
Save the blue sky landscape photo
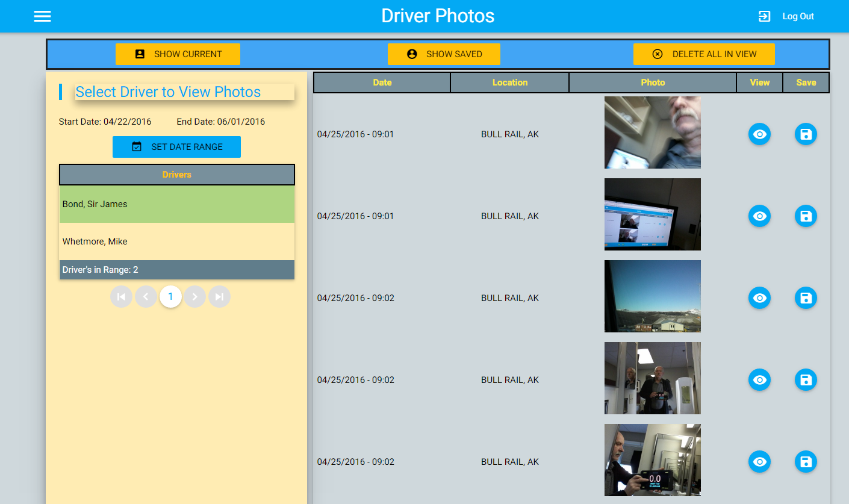coord(806,298)
